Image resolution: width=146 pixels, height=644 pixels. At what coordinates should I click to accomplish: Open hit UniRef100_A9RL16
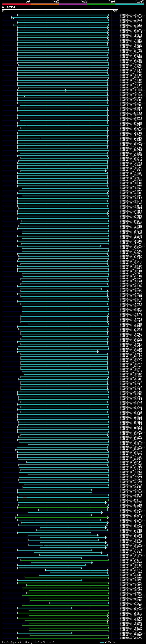131,22
